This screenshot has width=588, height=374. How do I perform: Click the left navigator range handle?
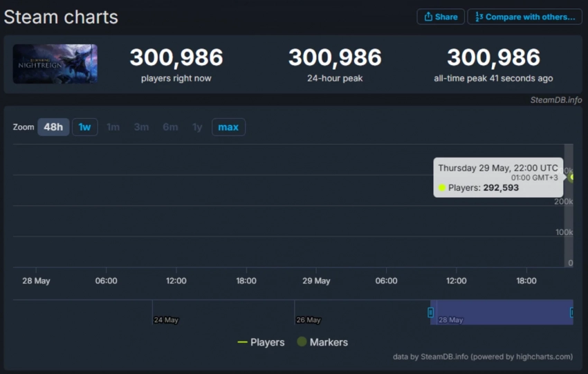tap(430, 312)
